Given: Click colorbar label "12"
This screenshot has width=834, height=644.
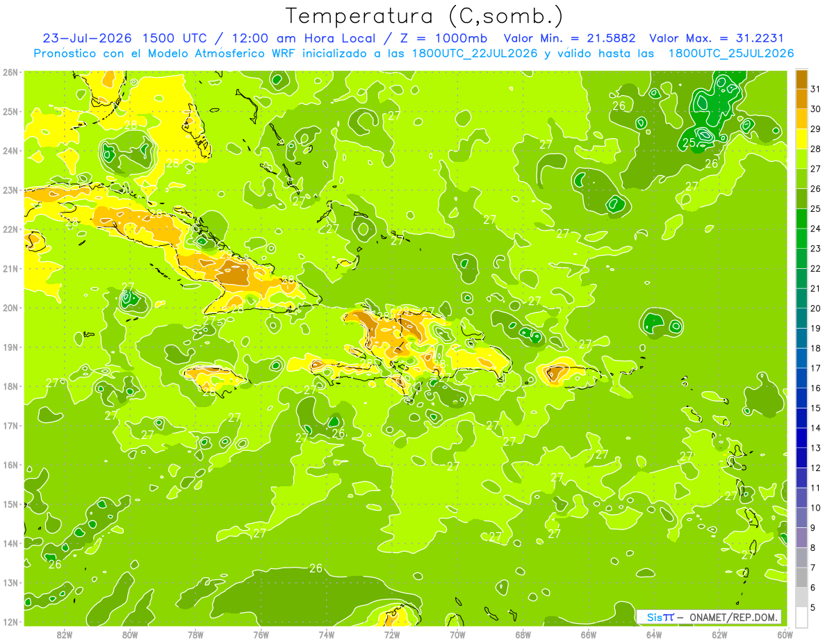Looking at the screenshot, I should click(816, 468).
